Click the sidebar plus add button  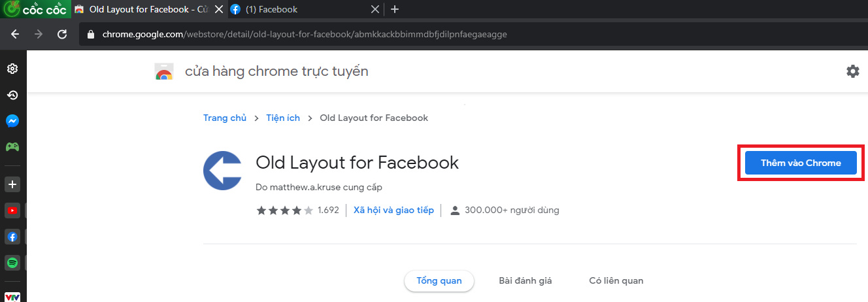click(x=12, y=184)
